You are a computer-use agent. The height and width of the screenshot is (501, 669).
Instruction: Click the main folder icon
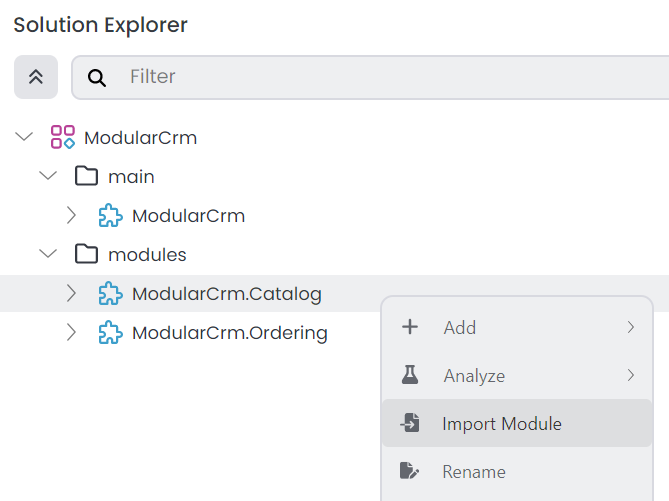(87, 177)
